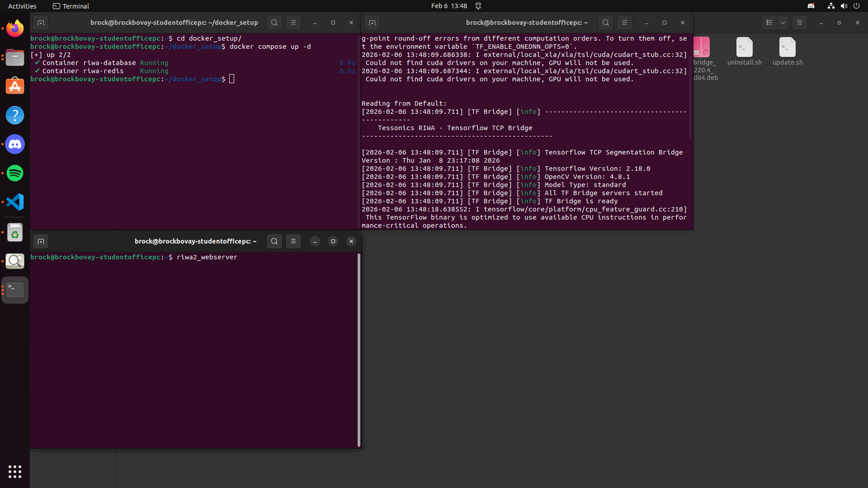
Task: Open Firefox from the dock
Action: click(x=15, y=28)
